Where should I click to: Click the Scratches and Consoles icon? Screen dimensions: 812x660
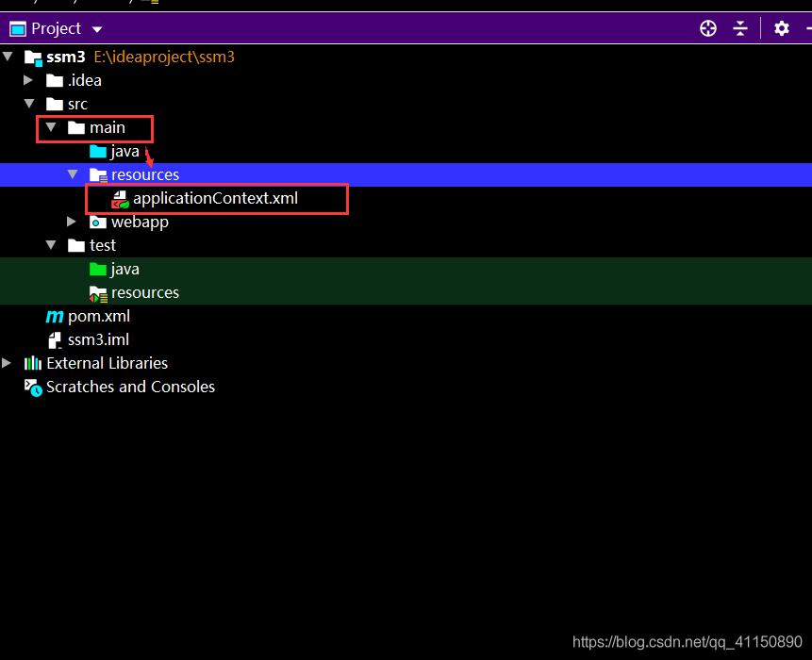33,388
